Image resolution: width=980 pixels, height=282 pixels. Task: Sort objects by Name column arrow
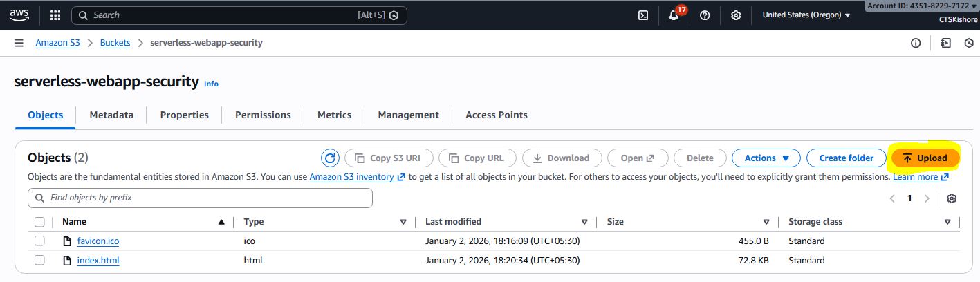pos(221,222)
